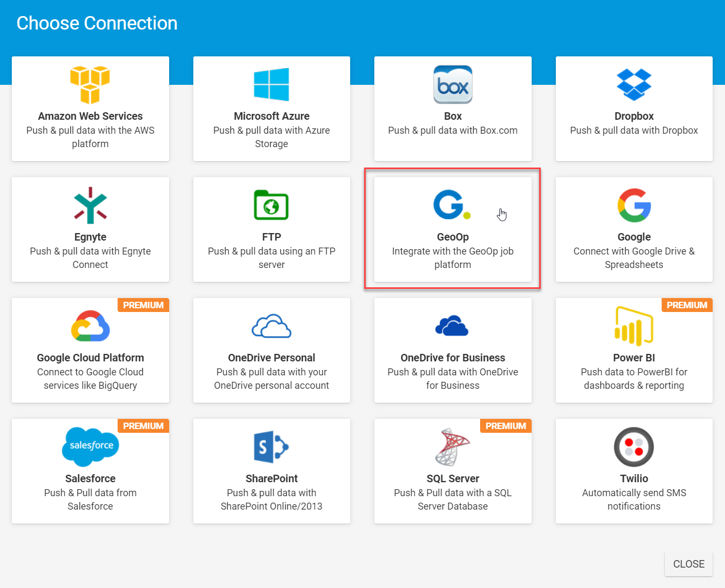The height and width of the screenshot is (588, 725).
Task: Close the Choose Connection dialog
Action: (x=688, y=564)
